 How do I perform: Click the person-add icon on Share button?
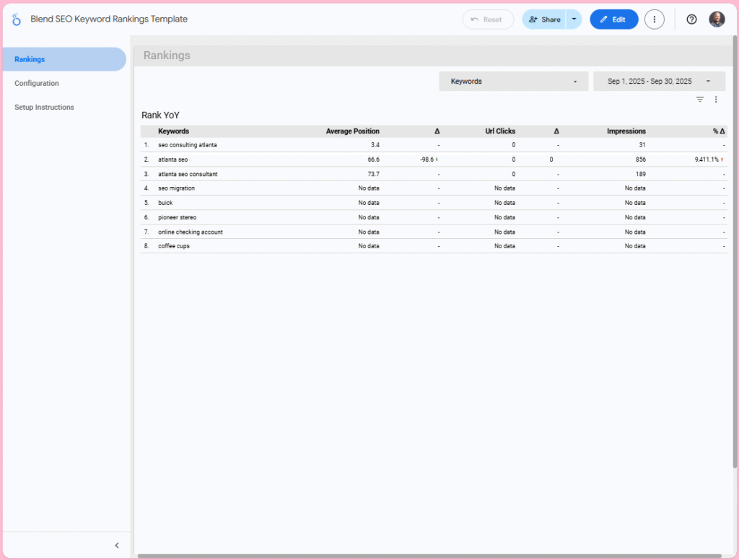[532, 19]
